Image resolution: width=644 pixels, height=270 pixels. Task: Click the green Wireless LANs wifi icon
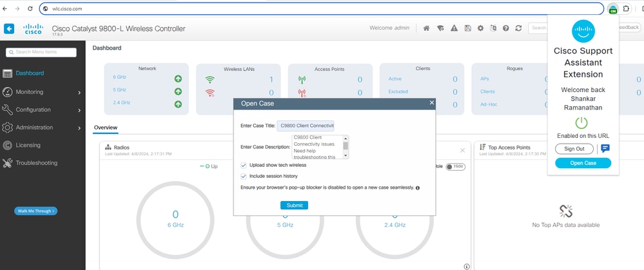click(210, 80)
